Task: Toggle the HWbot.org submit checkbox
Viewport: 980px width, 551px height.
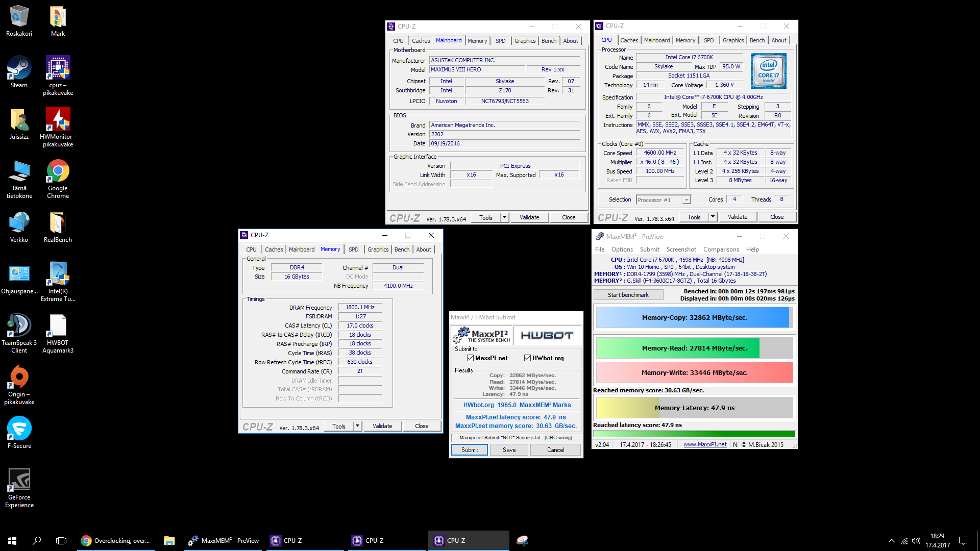Action: tap(527, 358)
